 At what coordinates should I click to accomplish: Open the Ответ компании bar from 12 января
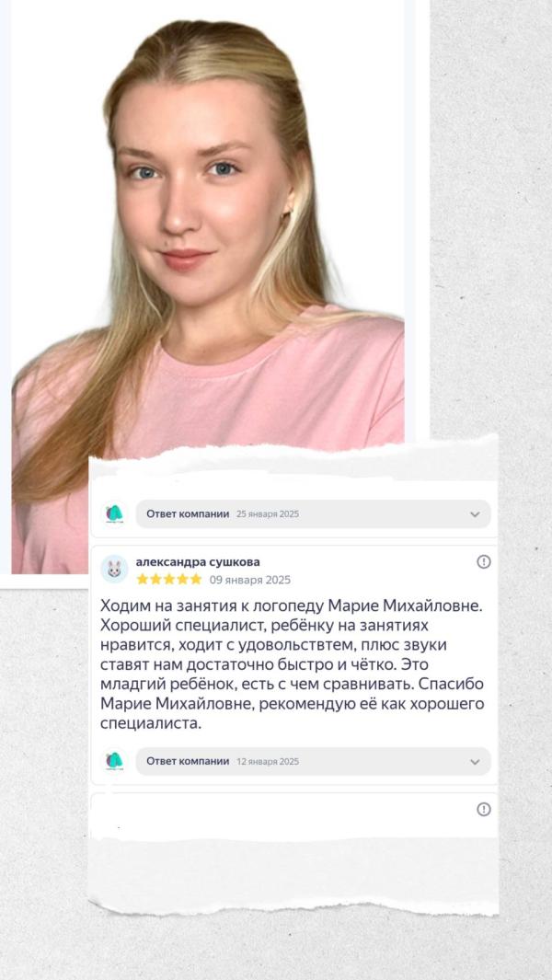click(x=313, y=761)
